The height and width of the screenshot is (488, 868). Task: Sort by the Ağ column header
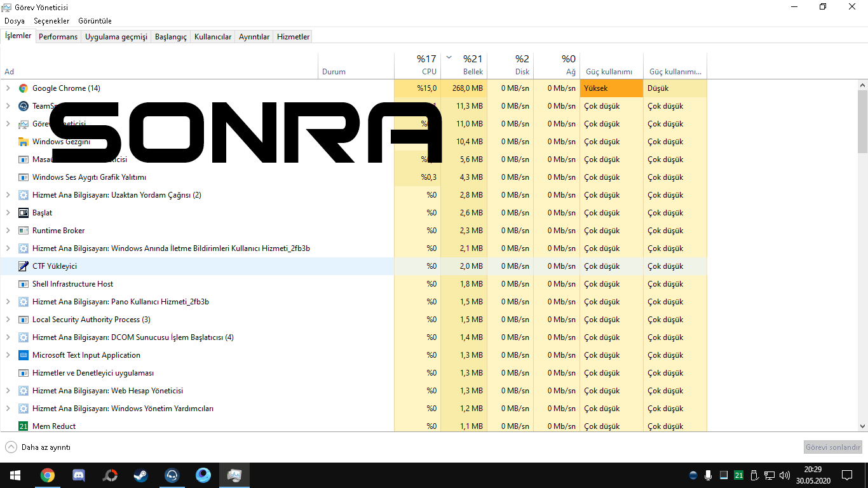coord(557,65)
